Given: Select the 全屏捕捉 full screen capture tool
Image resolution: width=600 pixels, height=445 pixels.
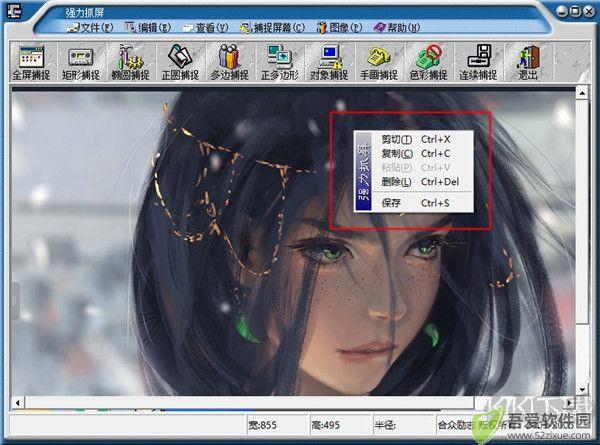Looking at the screenshot, I should coord(32,62).
